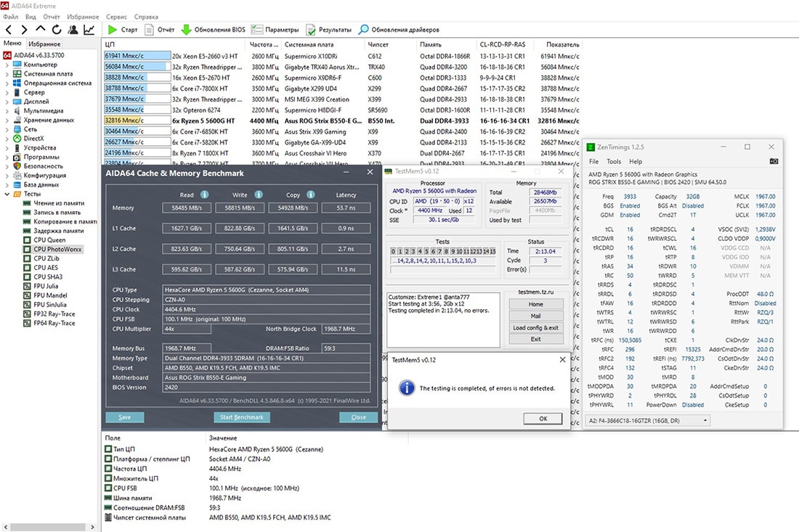799x532 pixels.
Task: Click the Results (Результаты) toolbar icon
Action: 311,30
